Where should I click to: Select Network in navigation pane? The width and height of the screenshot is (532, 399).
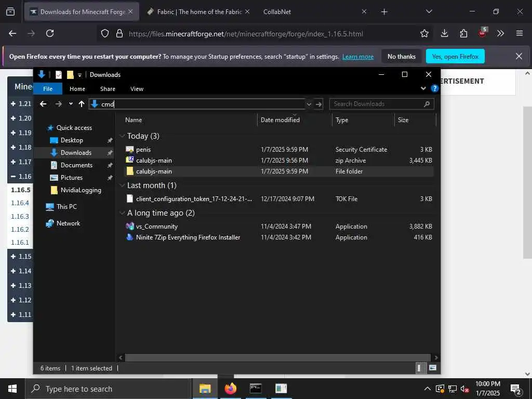[x=68, y=223]
